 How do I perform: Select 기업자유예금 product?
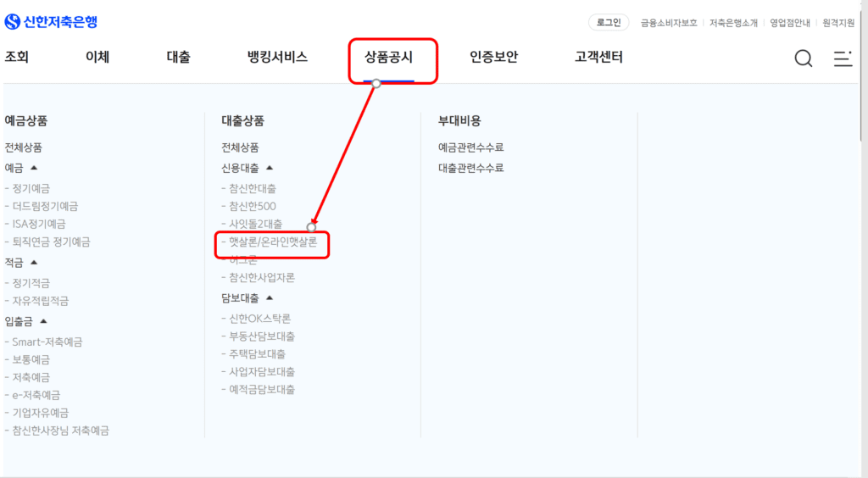pos(37,414)
